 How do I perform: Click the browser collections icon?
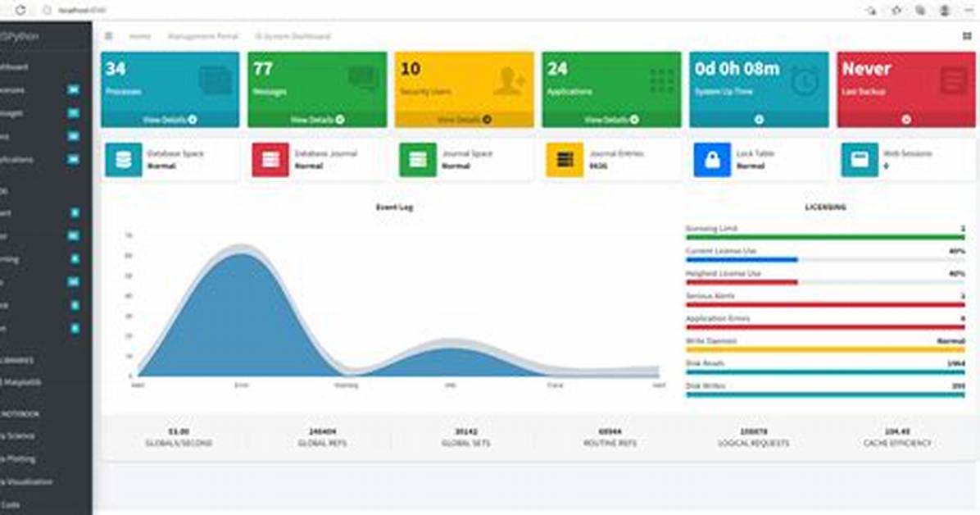(x=920, y=10)
